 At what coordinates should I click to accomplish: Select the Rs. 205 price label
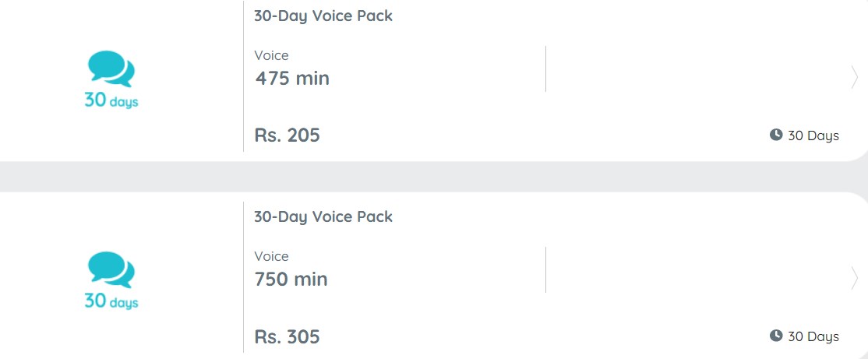pyautogui.click(x=288, y=136)
